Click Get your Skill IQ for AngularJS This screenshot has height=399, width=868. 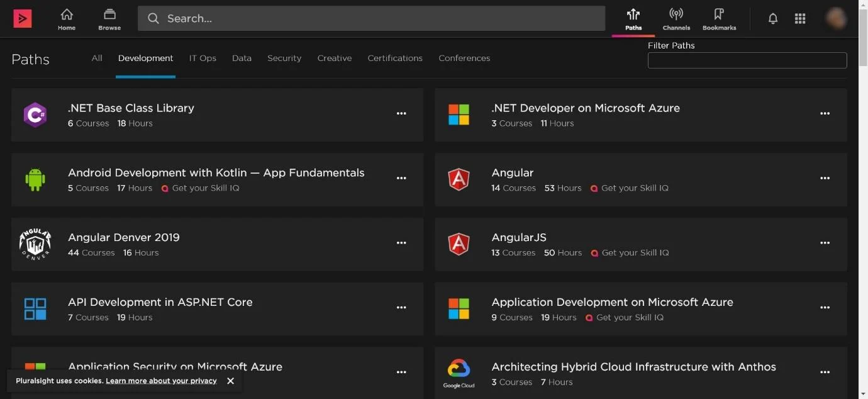tap(635, 253)
